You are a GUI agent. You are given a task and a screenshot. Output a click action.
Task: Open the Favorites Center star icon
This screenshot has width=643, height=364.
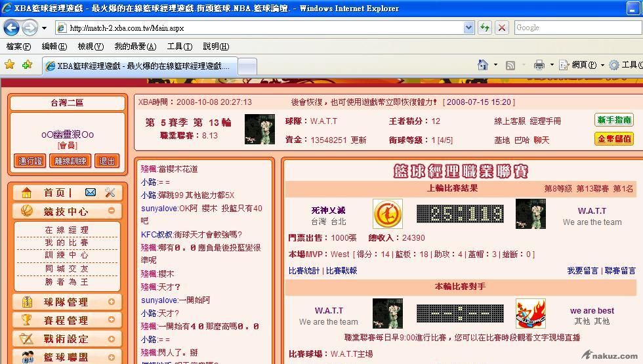coord(9,65)
